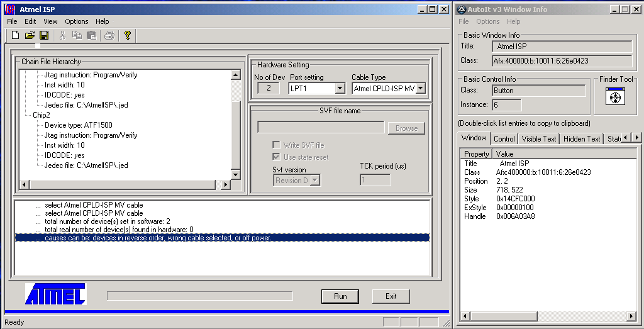Screen dimensions: 644x329
Task: Open the View menu in Atmel ISP
Action: (x=50, y=21)
